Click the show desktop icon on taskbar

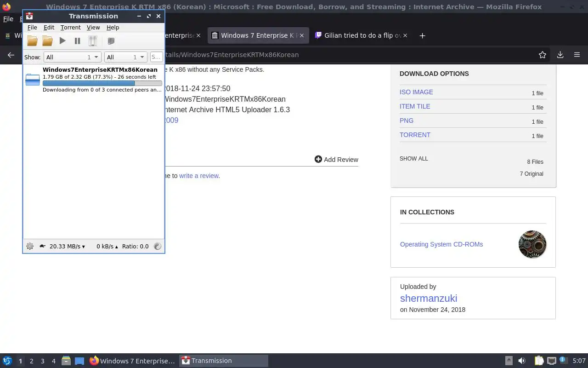click(79, 361)
